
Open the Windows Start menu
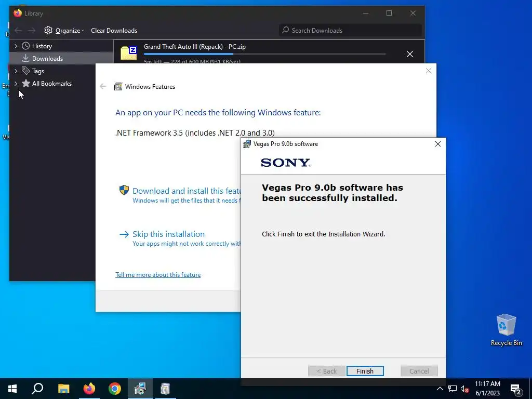click(12, 389)
